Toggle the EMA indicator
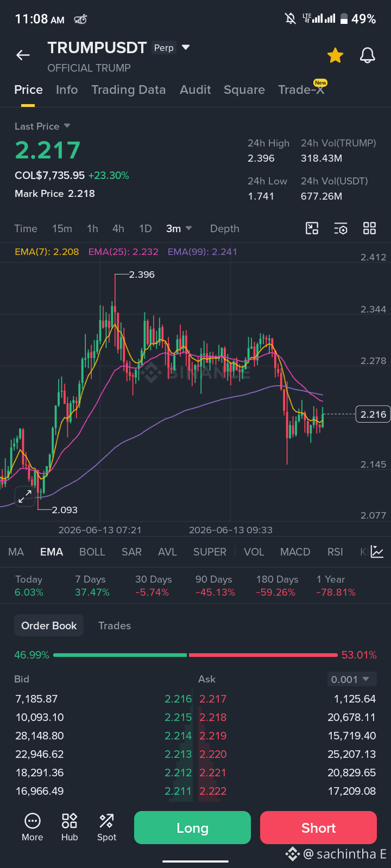Screen dimensions: 391x868 click(52, 552)
